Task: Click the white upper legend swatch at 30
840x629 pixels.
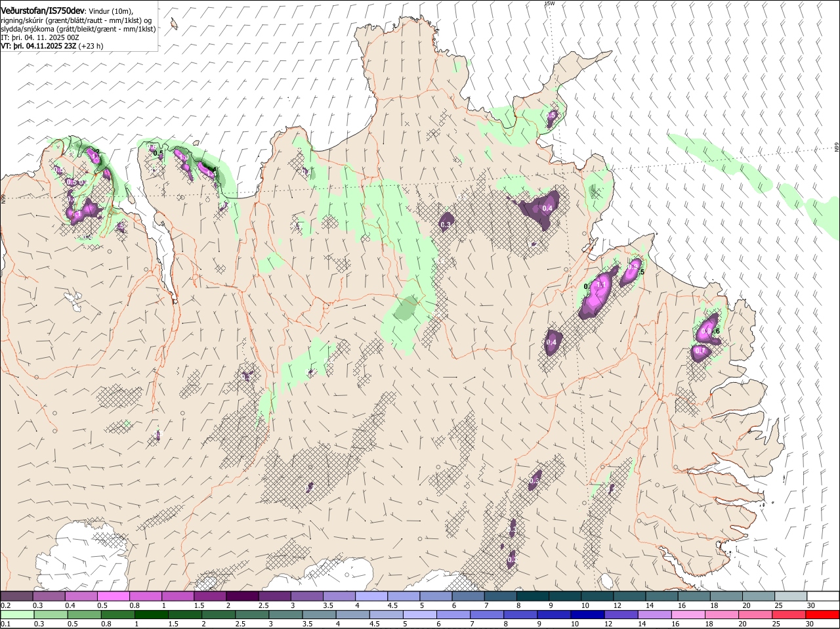Action: point(822,596)
